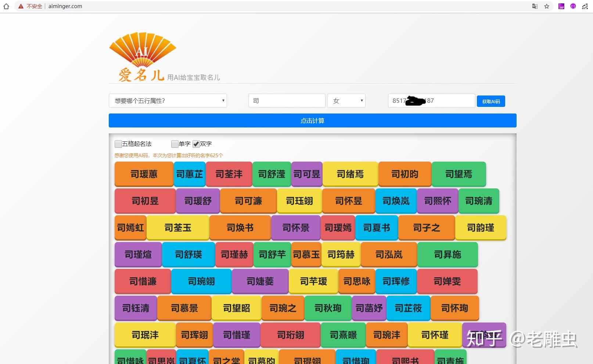Click the green tile 司熹曝

tap(343, 335)
